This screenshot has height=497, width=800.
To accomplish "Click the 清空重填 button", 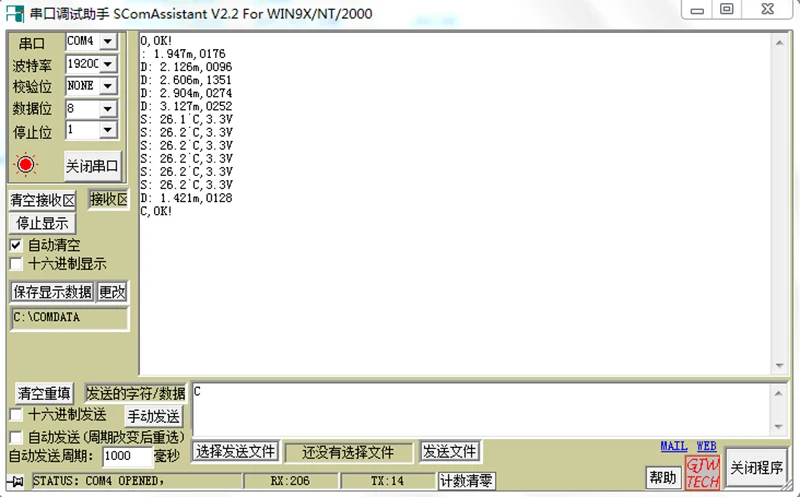I will point(44,393).
